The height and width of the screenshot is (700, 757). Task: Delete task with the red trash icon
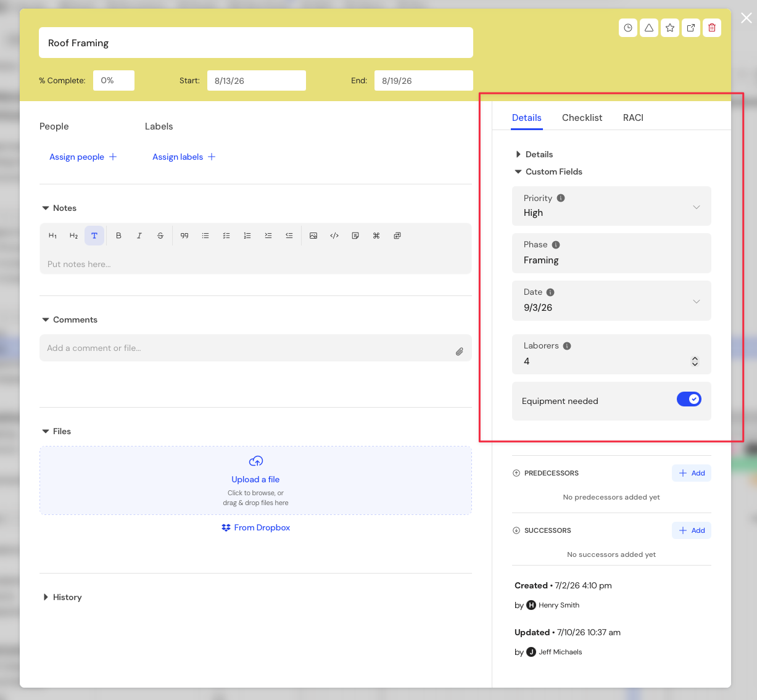pos(712,28)
